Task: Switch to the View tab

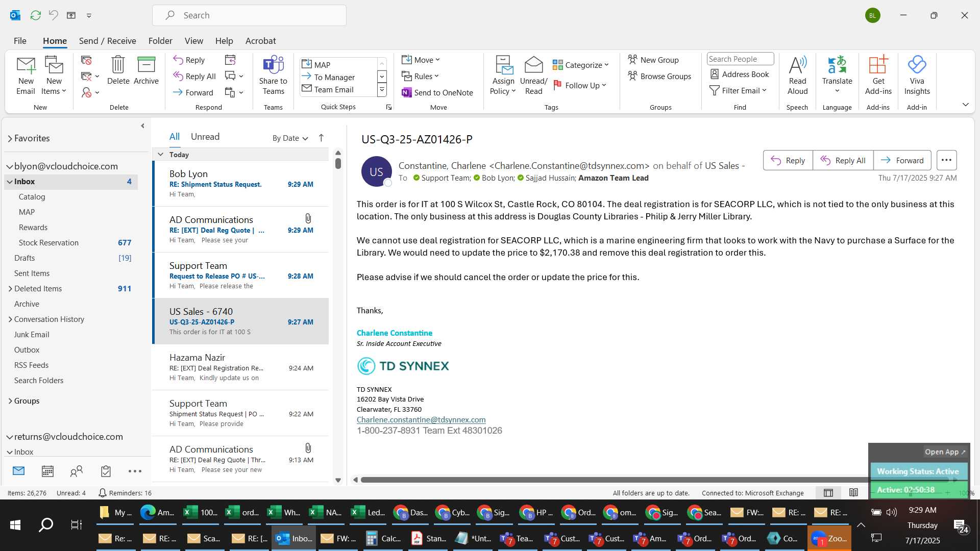Action: (x=193, y=41)
